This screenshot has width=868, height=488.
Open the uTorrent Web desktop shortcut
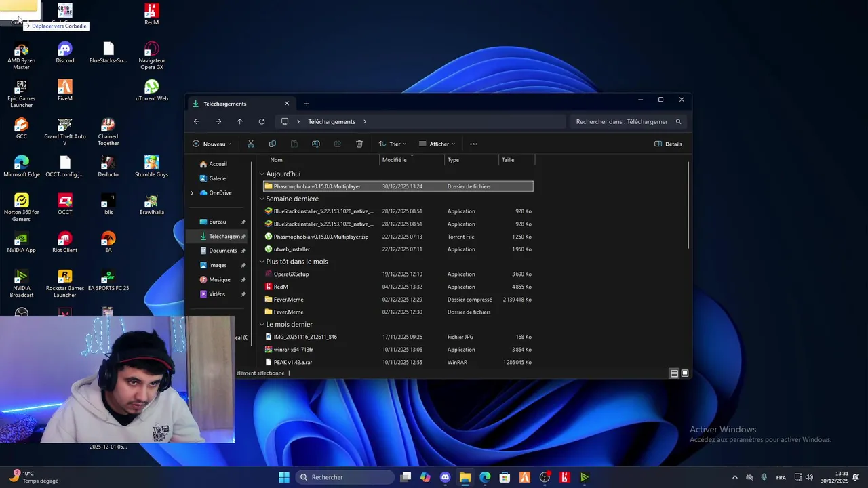pyautogui.click(x=151, y=91)
